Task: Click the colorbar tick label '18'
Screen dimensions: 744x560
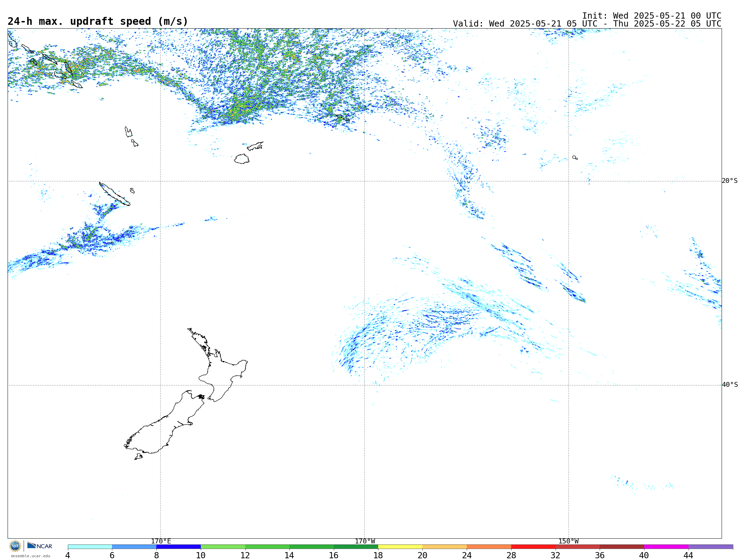Action: [378, 555]
